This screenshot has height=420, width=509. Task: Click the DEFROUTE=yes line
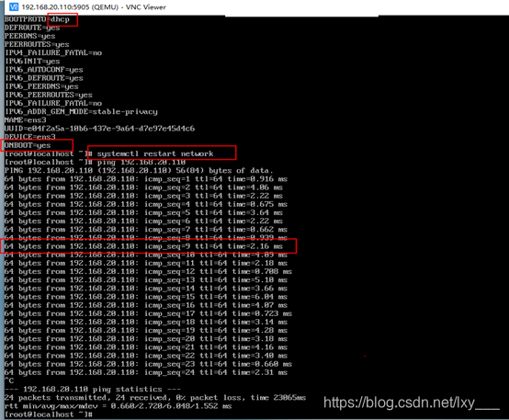(x=32, y=28)
